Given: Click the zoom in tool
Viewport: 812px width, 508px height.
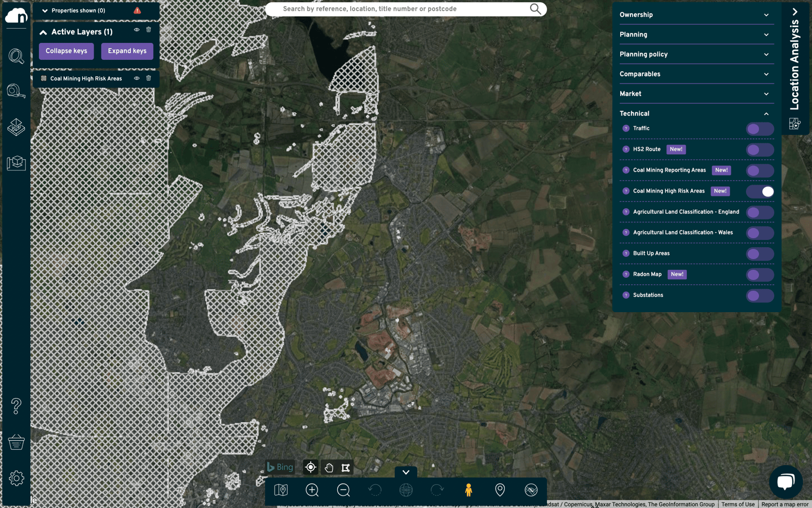Looking at the screenshot, I should pos(312,491).
